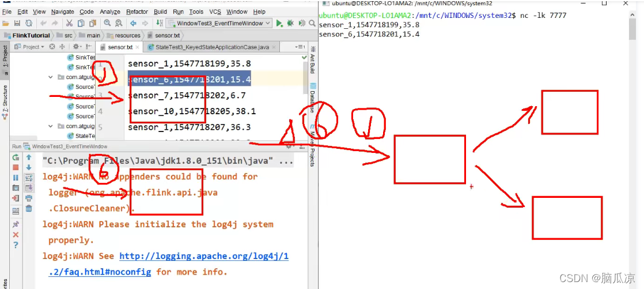
Task: Click the Open folder toolbar icon
Action: point(6,24)
